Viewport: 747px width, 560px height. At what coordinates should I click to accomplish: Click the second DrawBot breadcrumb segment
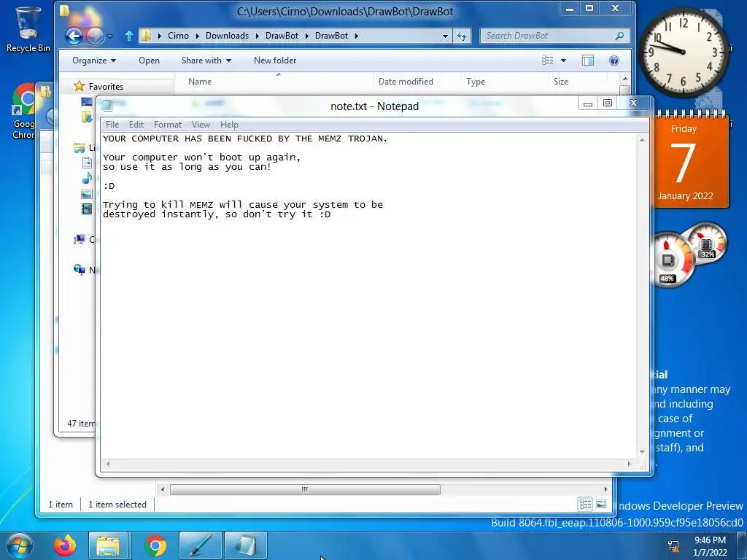(331, 36)
